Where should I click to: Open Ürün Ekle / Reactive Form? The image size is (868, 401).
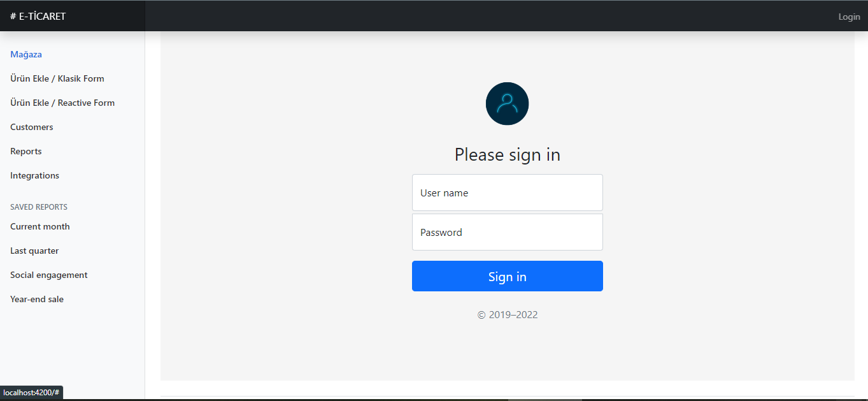[x=62, y=103]
